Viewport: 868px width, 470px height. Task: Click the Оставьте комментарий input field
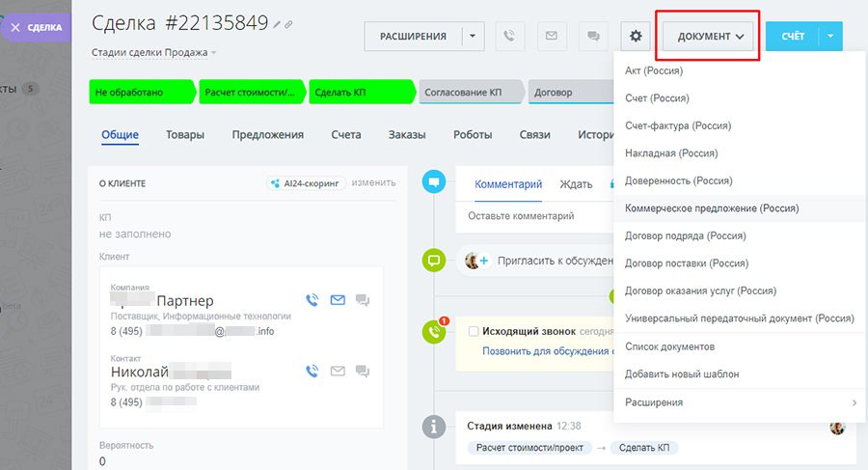coord(534,216)
